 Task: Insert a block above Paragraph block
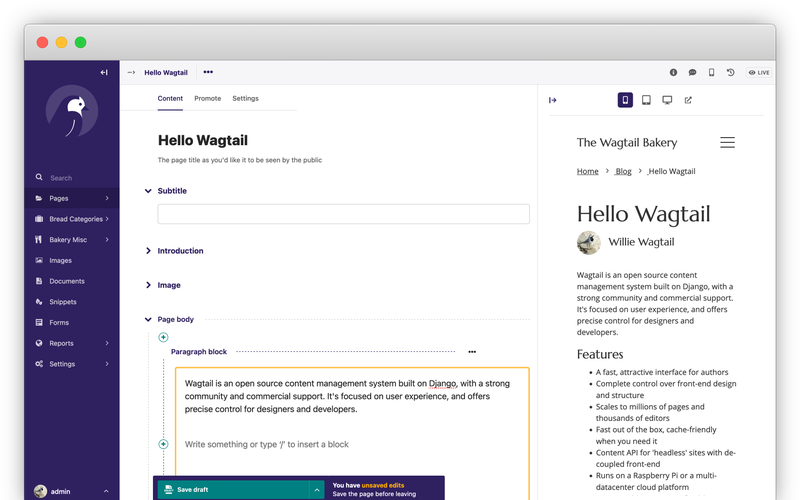coord(163,337)
